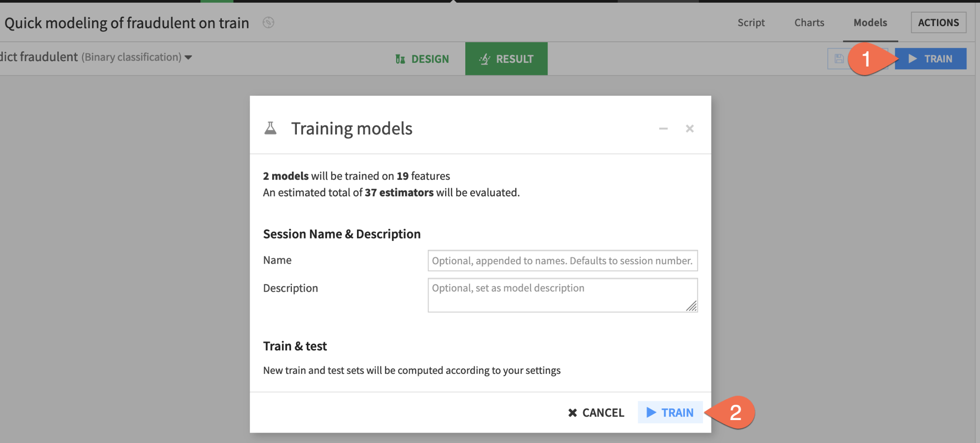This screenshot has width=980, height=443.
Task: Cancel the training dialog
Action: point(596,412)
